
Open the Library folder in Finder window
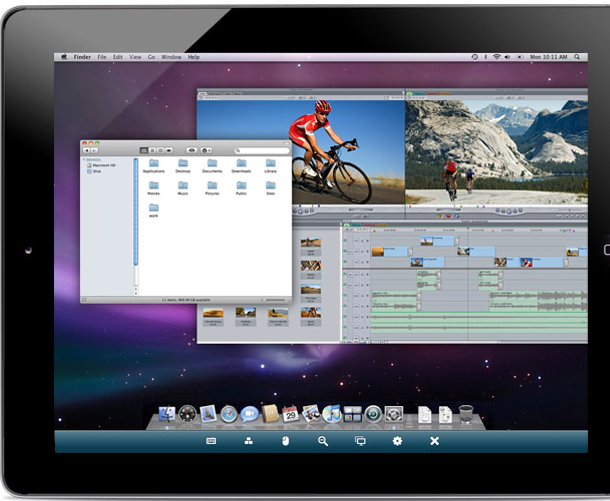coord(271,166)
